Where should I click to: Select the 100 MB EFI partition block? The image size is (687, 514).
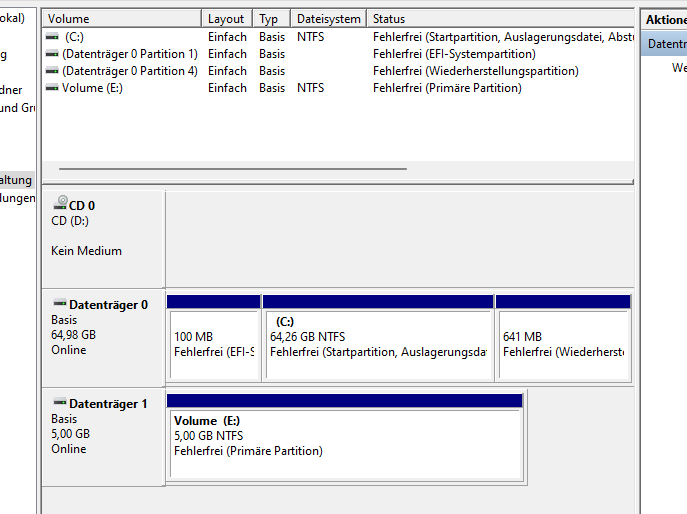pos(213,343)
